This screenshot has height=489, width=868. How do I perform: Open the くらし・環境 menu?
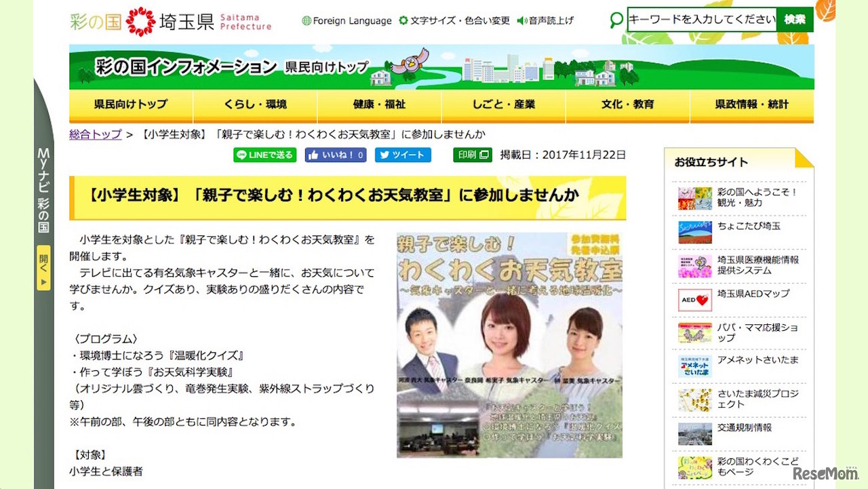[254, 105]
